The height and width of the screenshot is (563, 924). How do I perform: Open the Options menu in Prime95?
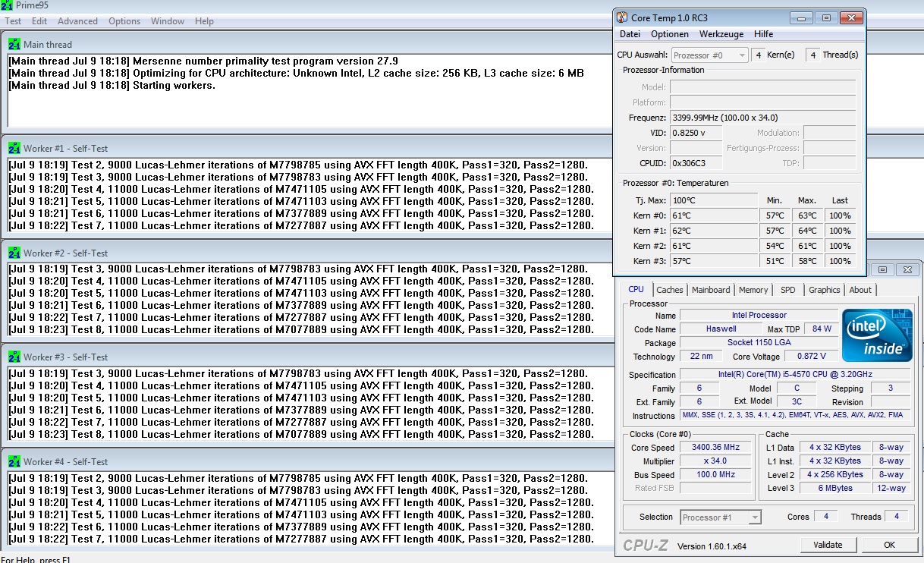point(124,21)
